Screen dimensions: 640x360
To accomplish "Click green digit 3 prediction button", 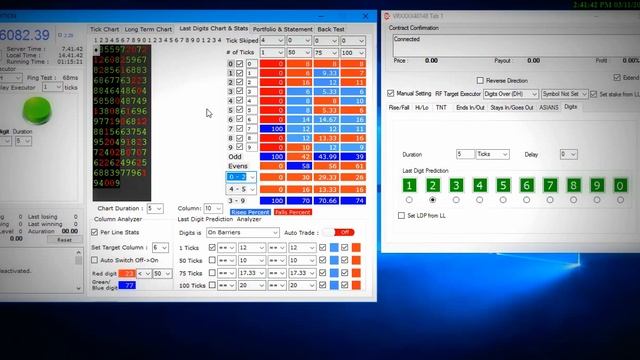I will point(456,186).
